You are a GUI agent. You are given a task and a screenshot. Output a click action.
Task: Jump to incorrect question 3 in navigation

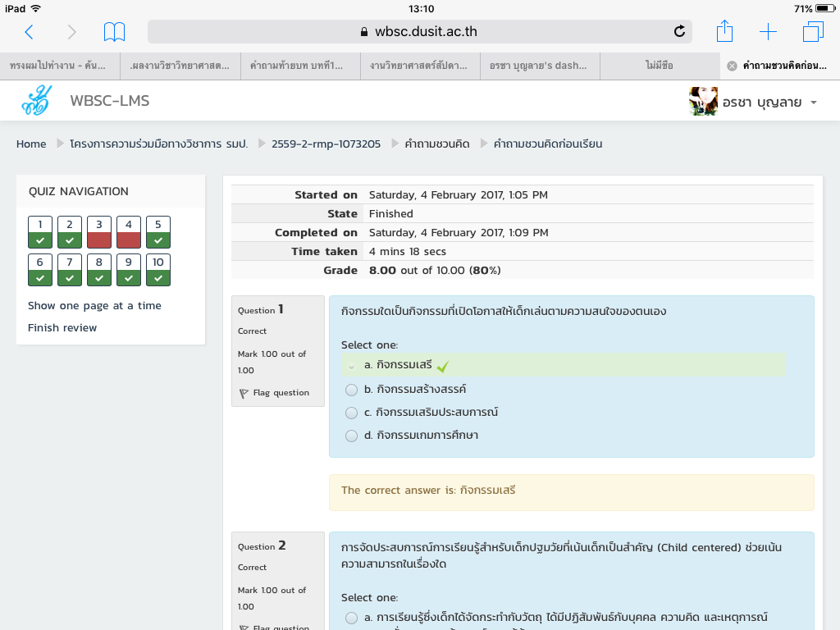[x=99, y=232]
